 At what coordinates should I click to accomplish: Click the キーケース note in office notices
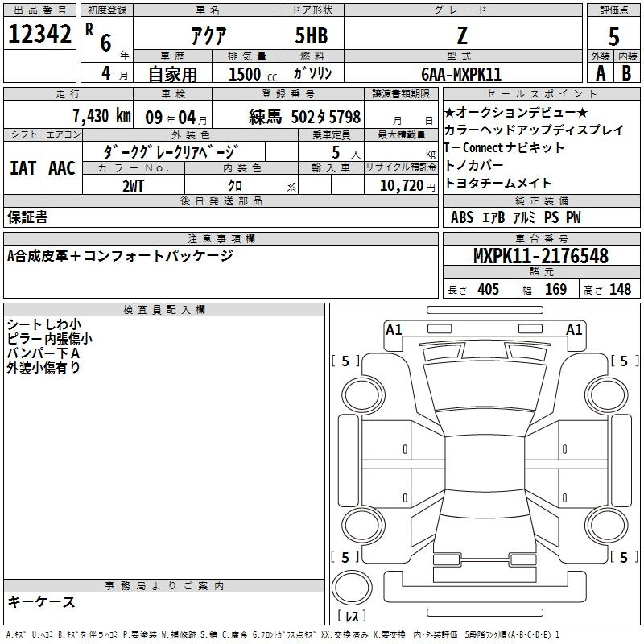[41, 602]
